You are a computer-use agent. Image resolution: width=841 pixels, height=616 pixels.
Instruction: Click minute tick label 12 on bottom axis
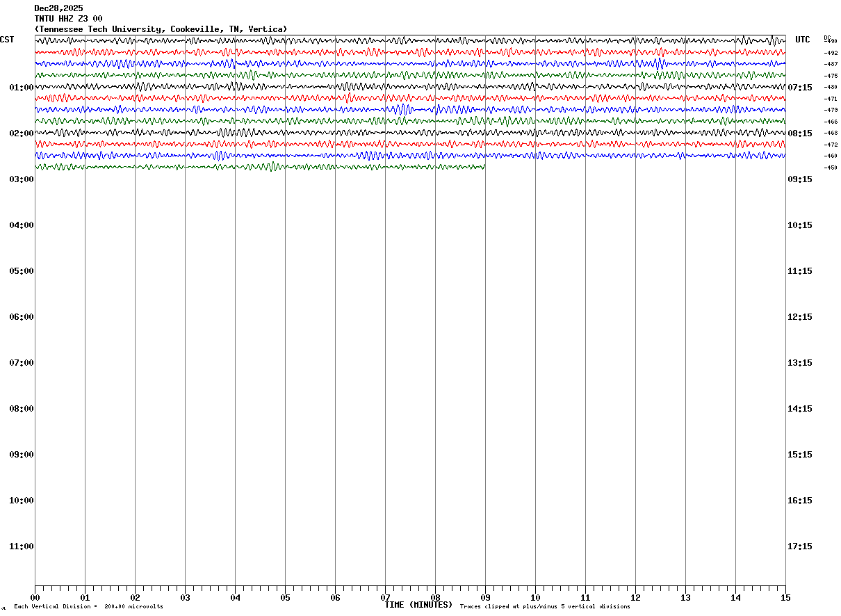point(635,598)
